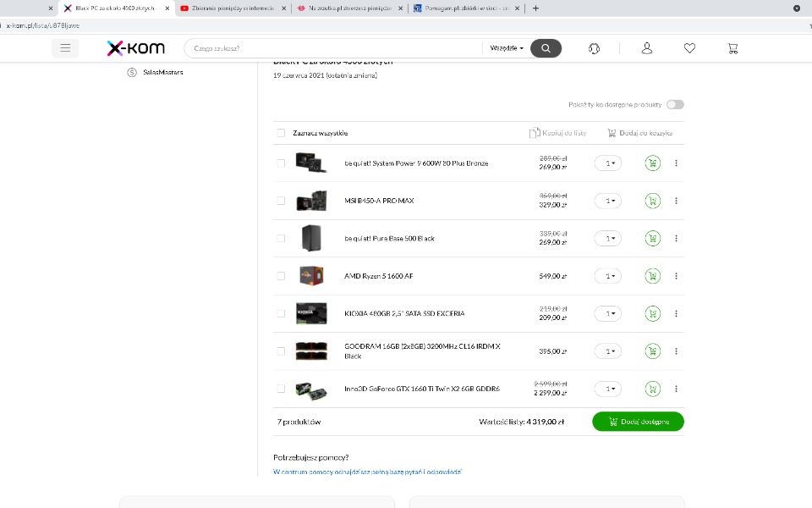Image resolution: width=812 pixels, height=508 pixels.
Task: Open quantity dropdown for Inno3D GeForce GTX 1660 Ti
Action: (x=607, y=389)
